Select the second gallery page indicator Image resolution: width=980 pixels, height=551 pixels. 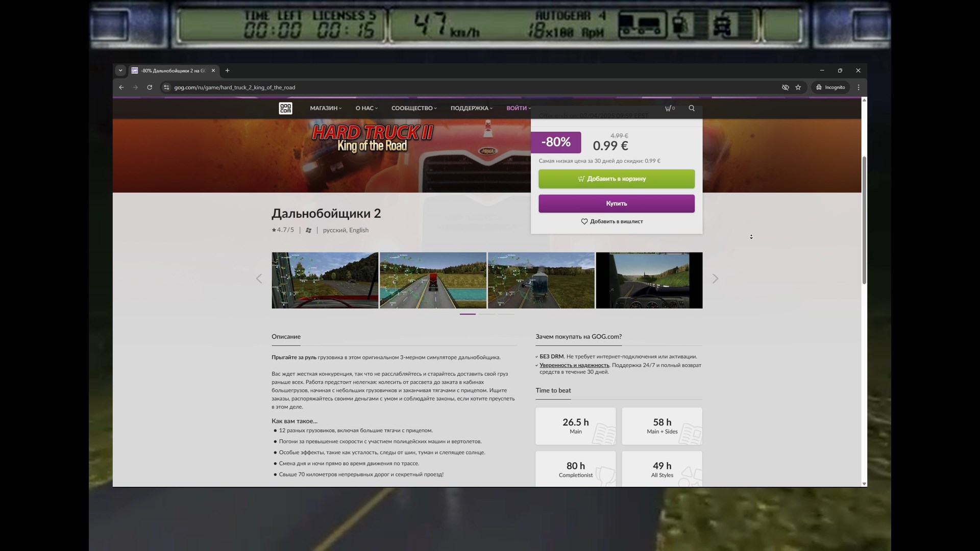click(487, 314)
